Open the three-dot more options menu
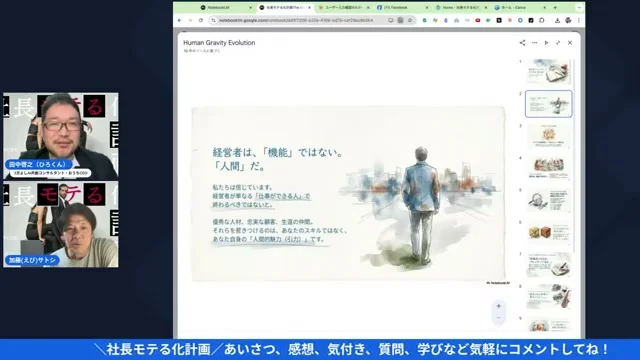 point(534,42)
